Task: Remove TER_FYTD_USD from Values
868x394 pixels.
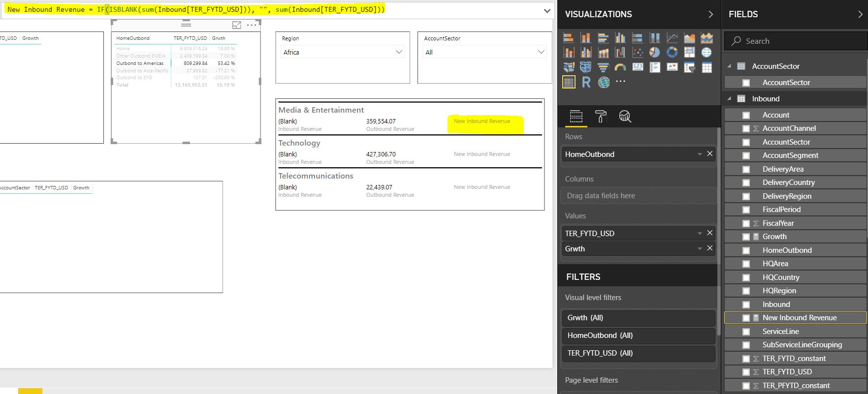Action: coord(709,233)
